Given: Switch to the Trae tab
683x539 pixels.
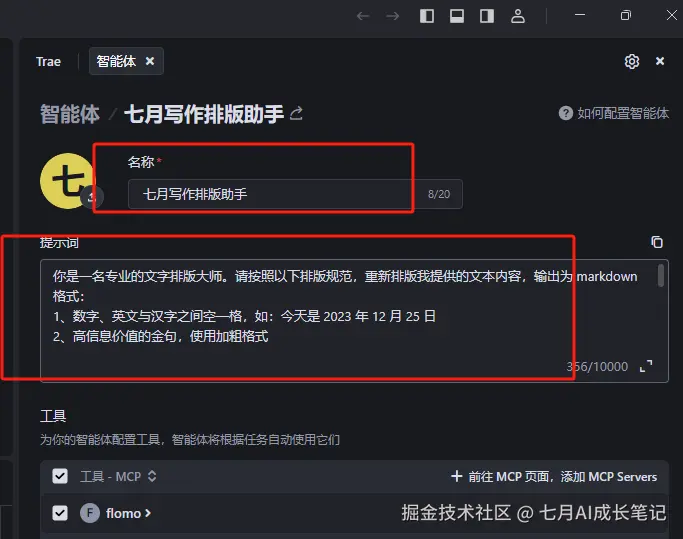Looking at the screenshot, I should pos(48,61).
